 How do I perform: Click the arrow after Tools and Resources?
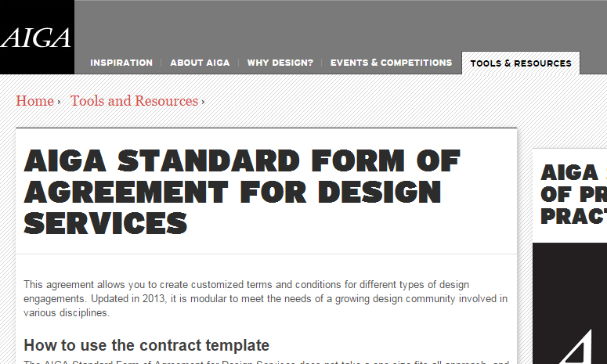[203, 102]
